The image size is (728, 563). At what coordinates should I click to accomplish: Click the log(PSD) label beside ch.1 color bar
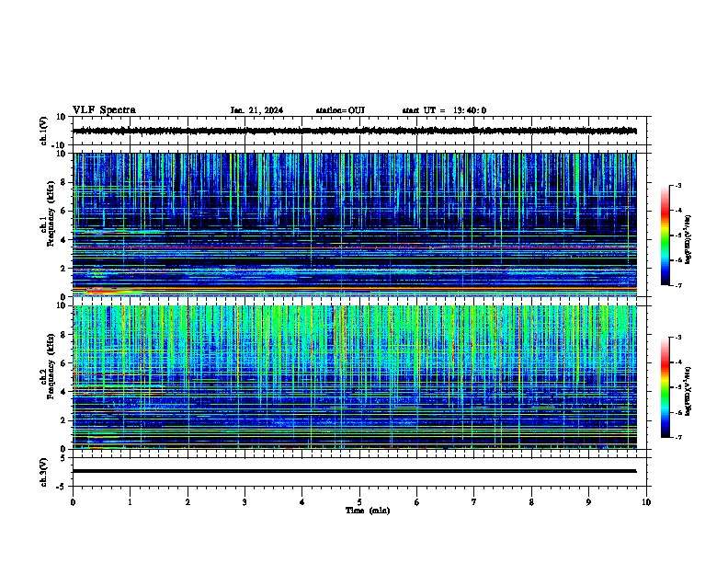pos(688,239)
